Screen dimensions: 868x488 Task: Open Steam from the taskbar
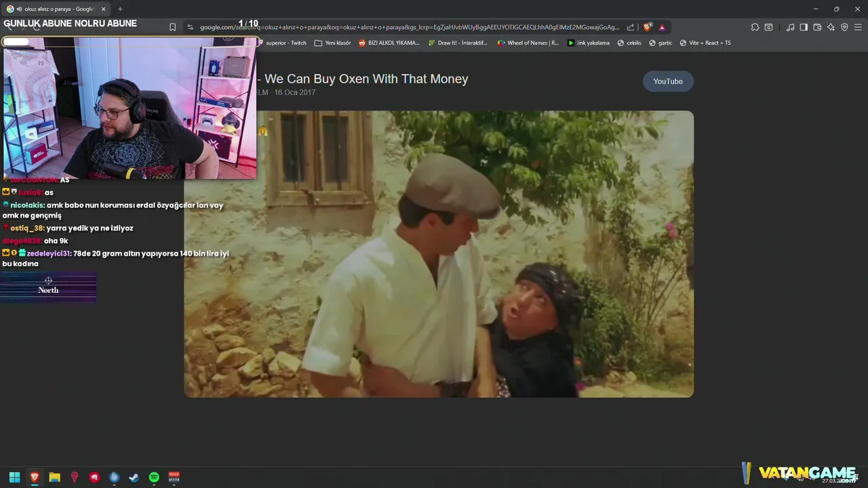[134, 477]
